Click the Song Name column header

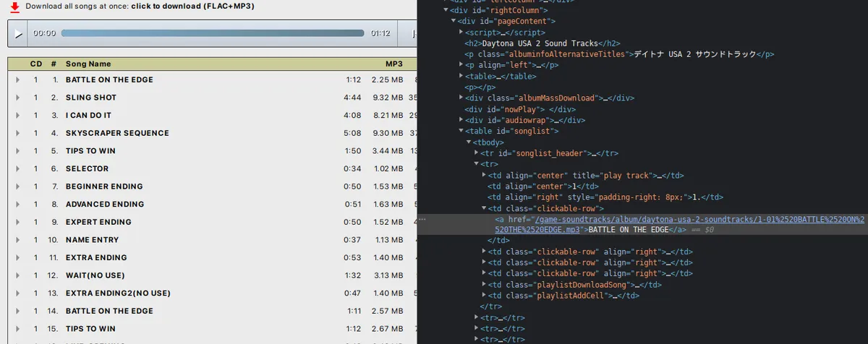[88, 64]
